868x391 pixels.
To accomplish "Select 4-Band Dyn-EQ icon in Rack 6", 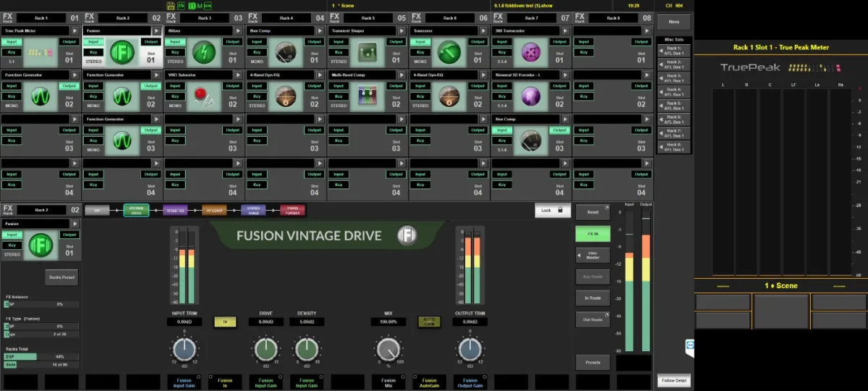I will [448, 96].
